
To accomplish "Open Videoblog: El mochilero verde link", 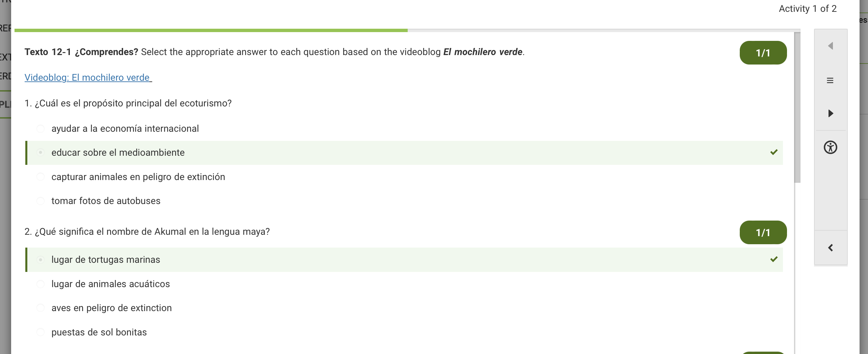I will 88,78.
